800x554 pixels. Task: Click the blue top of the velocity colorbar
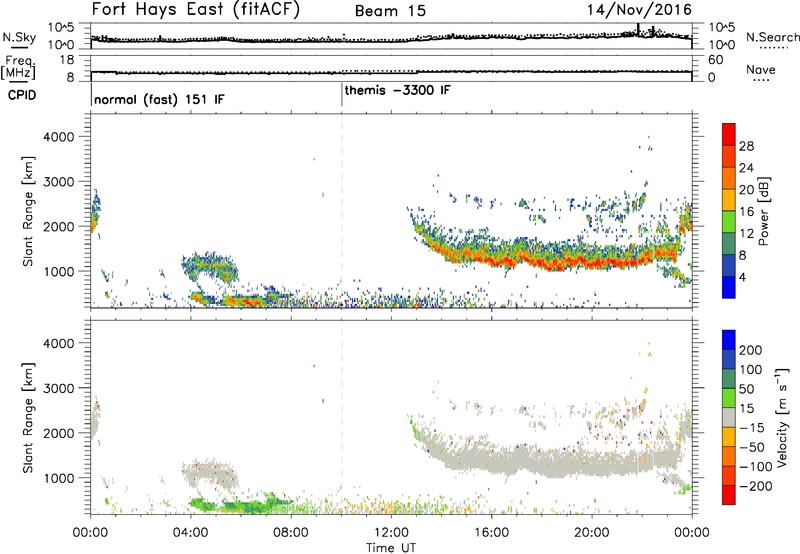point(729,340)
